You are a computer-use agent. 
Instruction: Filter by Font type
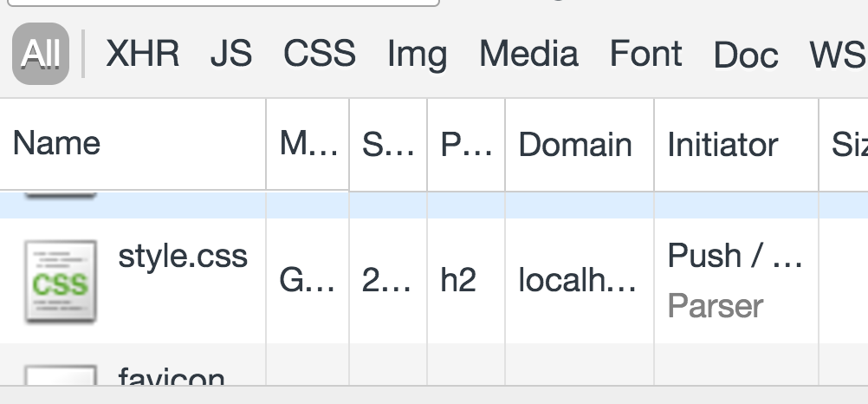(645, 54)
